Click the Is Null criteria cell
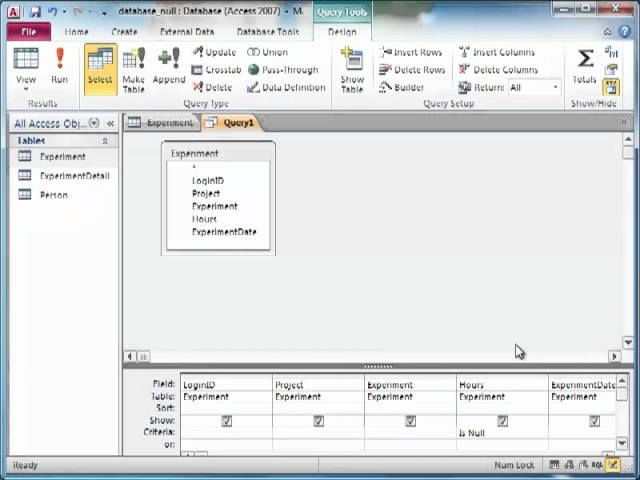Image resolution: width=640 pixels, height=480 pixels. (x=502, y=433)
